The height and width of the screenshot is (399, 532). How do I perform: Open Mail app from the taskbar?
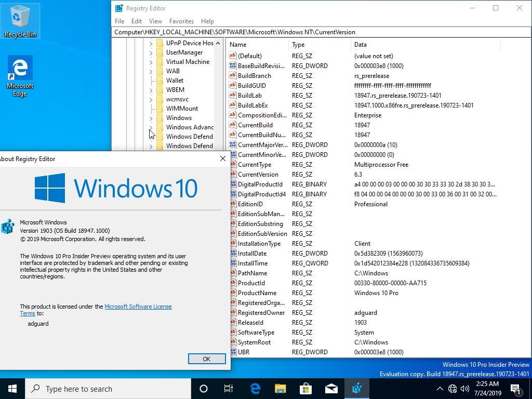pos(331,389)
